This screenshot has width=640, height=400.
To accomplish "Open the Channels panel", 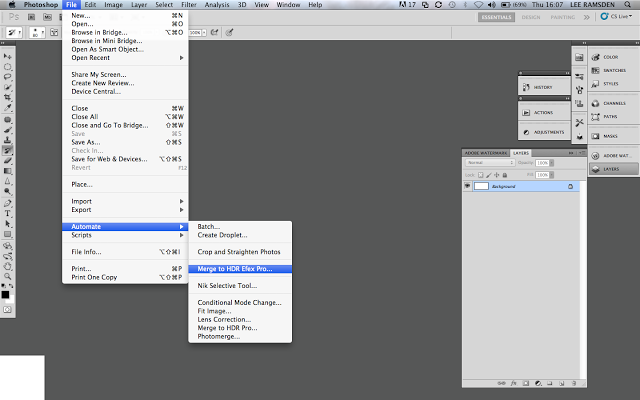I will click(x=613, y=103).
